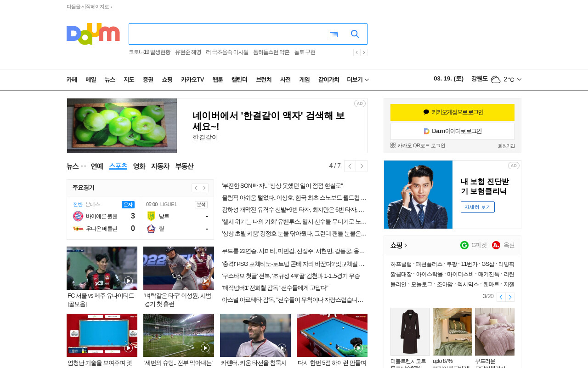
Task: Click 회원가입 link
Action: (506, 146)
